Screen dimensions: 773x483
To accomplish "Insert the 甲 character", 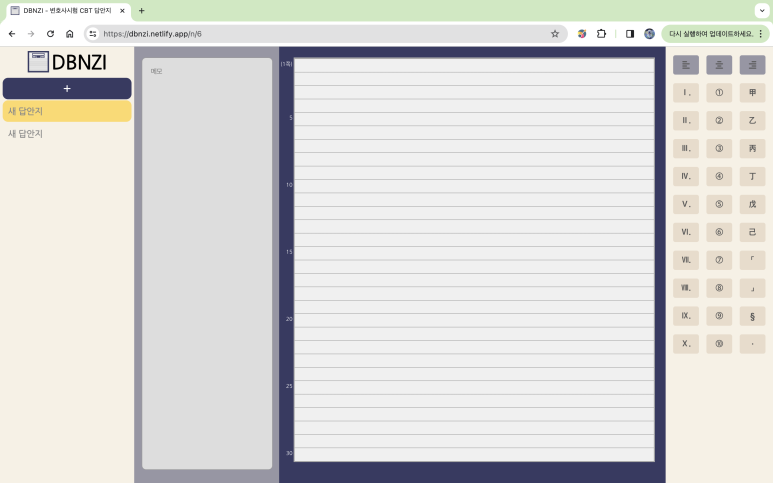I will pos(752,93).
